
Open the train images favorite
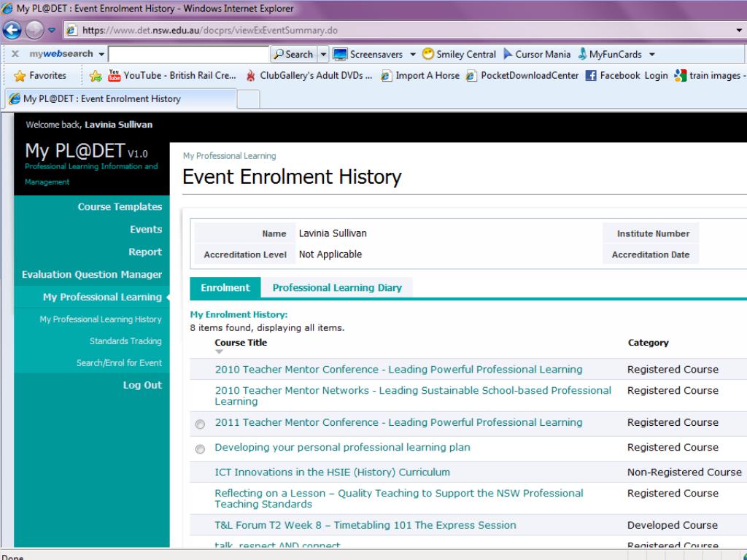(x=709, y=76)
